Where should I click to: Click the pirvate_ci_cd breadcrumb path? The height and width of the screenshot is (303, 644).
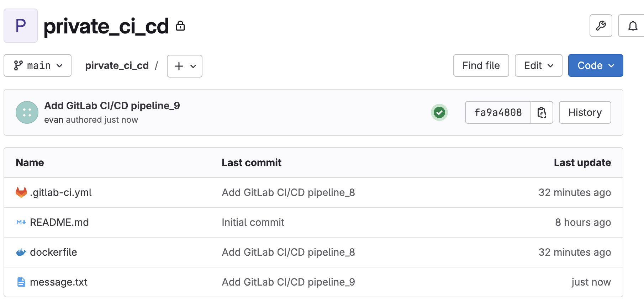pyautogui.click(x=117, y=65)
